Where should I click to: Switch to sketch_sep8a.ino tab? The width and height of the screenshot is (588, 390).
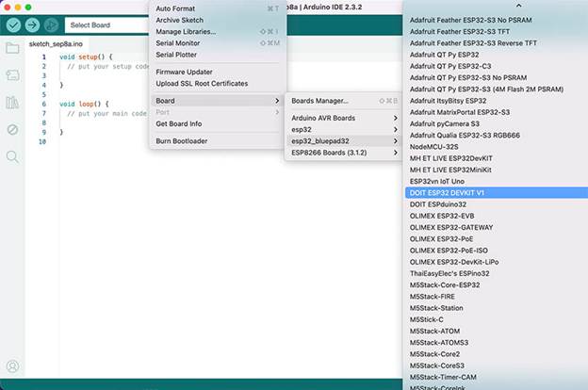click(x=56, y=43)
